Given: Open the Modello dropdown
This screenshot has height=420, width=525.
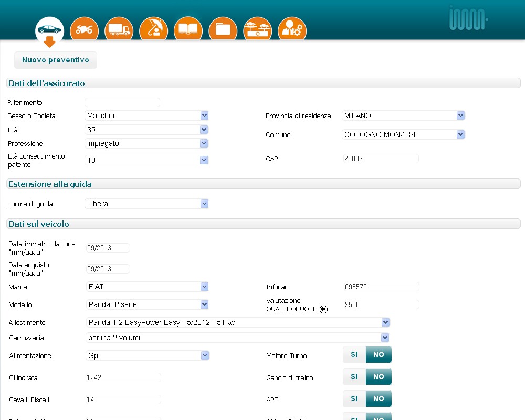Looking at the screenshot, I should (x=148, y=304).
